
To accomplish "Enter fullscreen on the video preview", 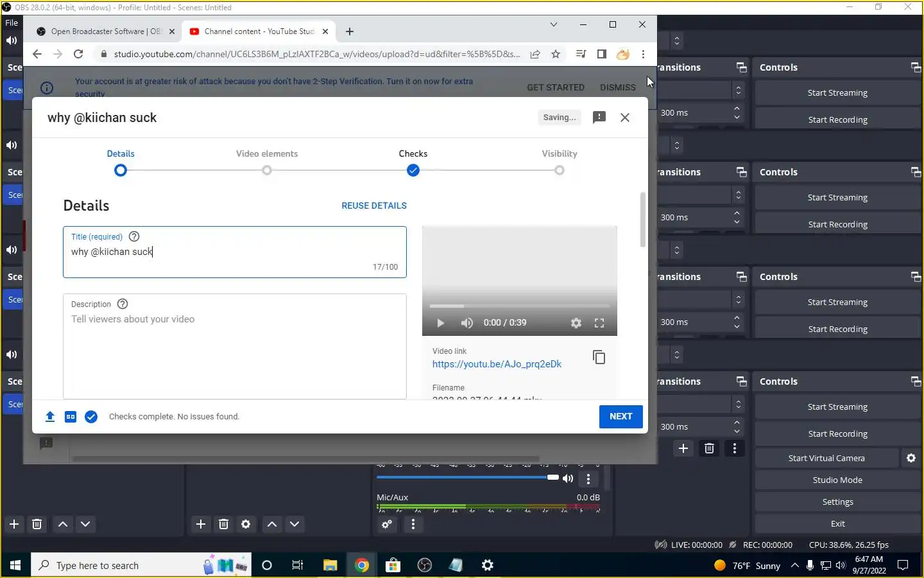I will click(599, 323).
